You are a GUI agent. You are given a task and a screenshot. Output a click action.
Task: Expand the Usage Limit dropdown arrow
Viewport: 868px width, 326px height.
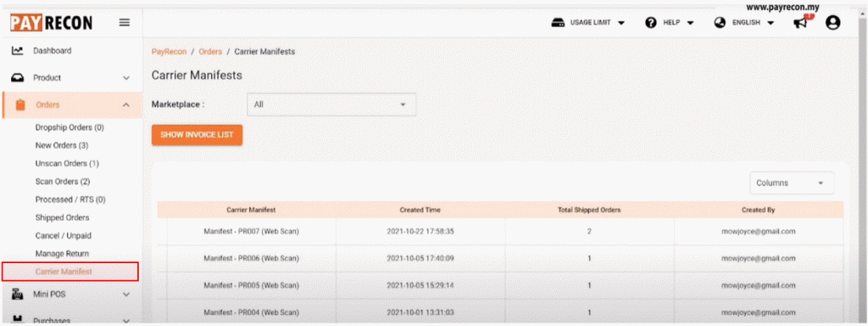621,23
